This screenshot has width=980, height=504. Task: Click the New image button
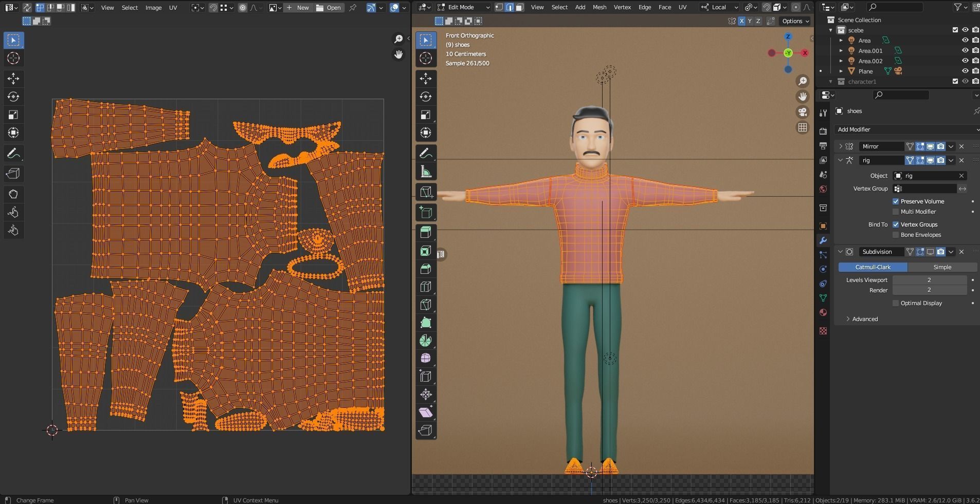coord(297,8)
